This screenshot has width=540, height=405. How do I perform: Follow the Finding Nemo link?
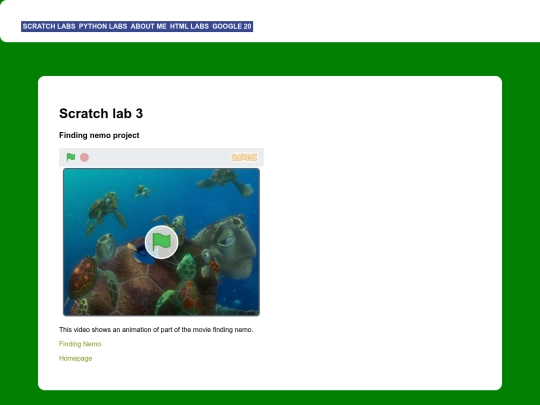80,344
